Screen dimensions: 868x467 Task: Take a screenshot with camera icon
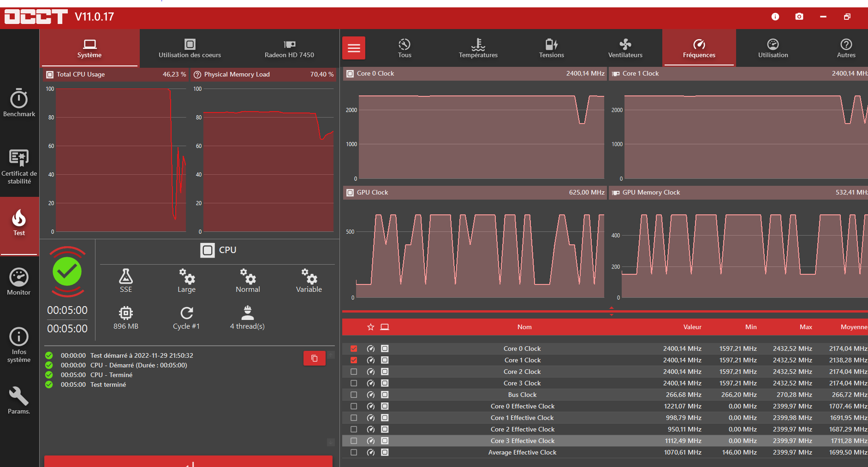[x=799, y=17]
